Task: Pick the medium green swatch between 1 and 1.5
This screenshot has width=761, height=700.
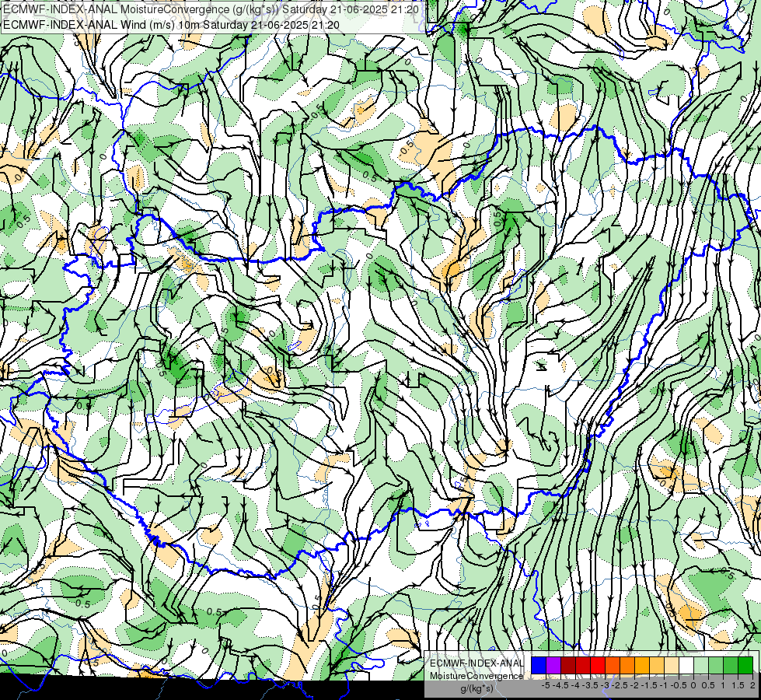Action: coord(731,665)
